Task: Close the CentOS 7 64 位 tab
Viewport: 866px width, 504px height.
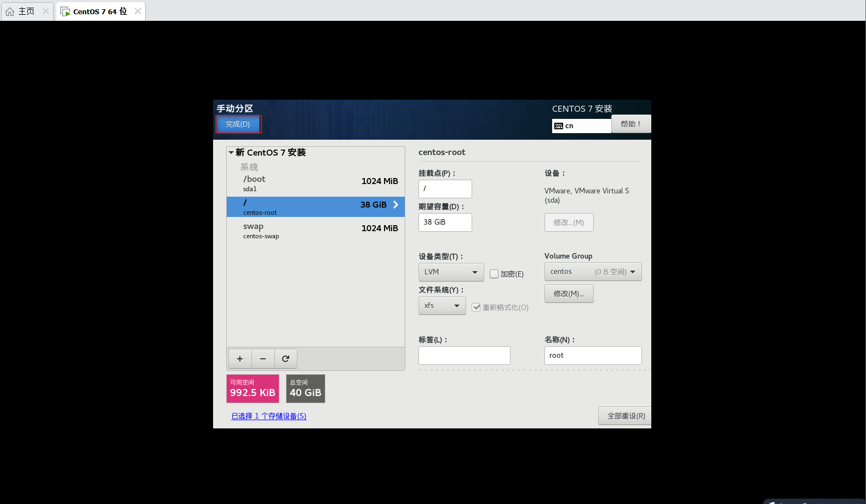Action: (137, 11)
